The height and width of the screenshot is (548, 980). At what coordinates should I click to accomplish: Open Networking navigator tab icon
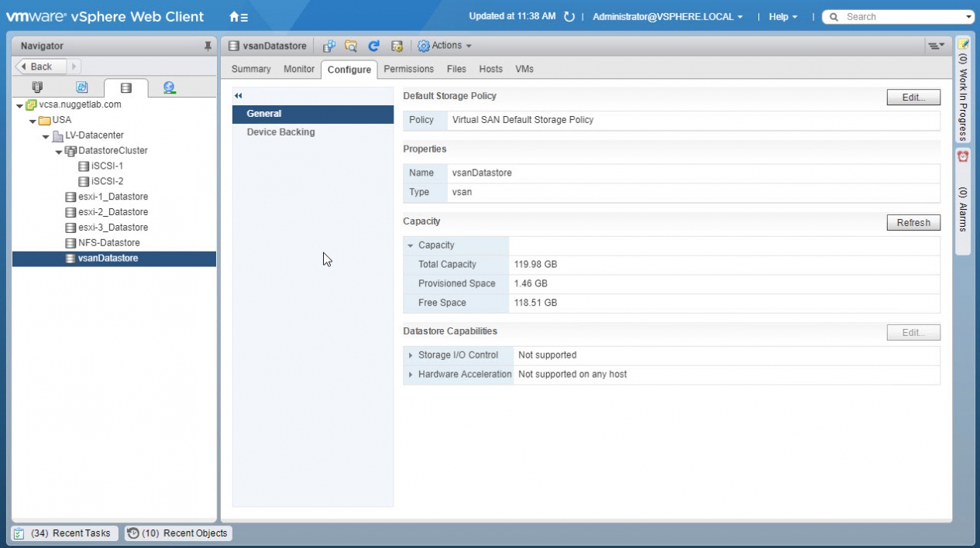[169, 87]
